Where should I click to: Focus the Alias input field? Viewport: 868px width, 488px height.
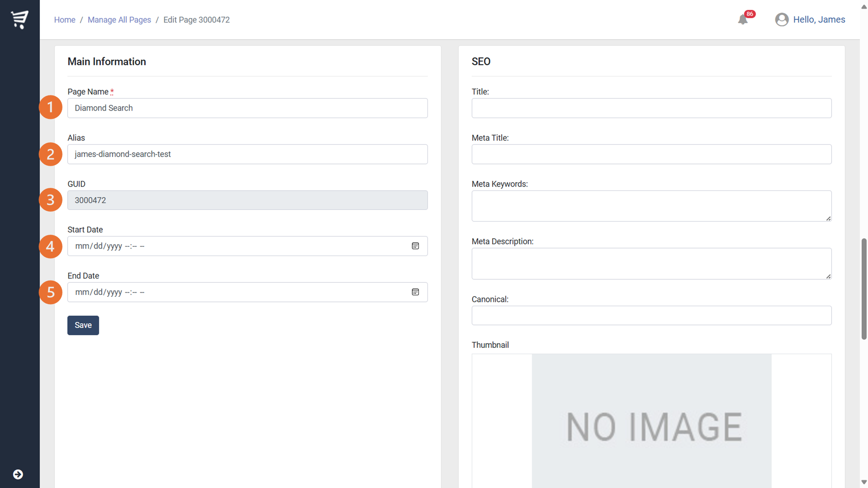point(247,154)
